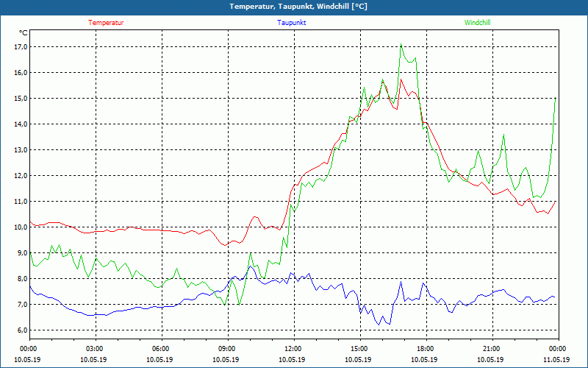Click the 6,0 y-axis value
Image resolution: width=588 pixels, height=368 pixels.
tap(22, 330)
